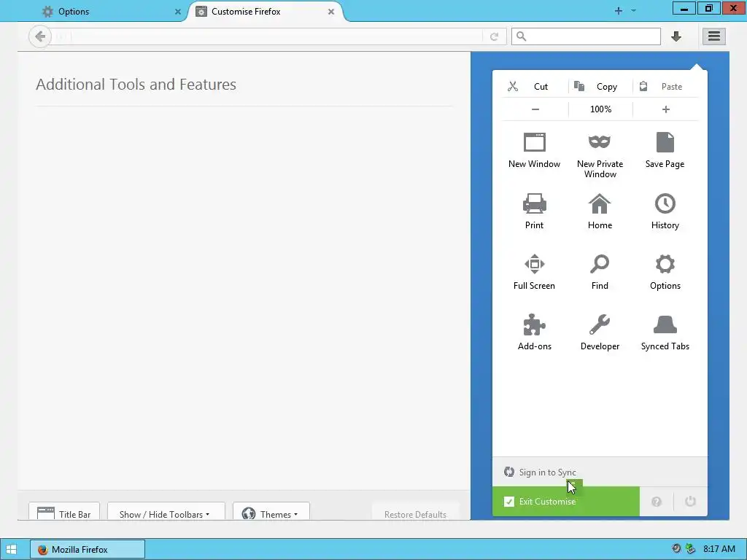Close the Options tab

(178, 12)
